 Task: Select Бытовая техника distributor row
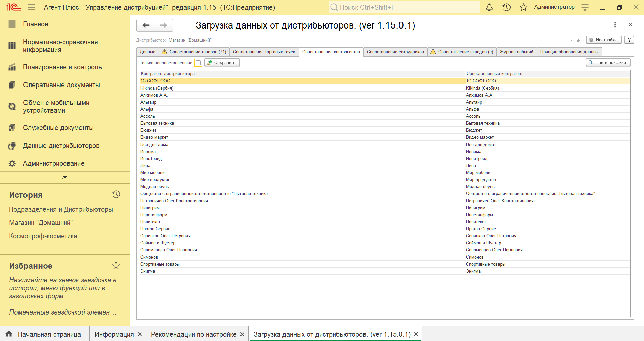(303, 123)
